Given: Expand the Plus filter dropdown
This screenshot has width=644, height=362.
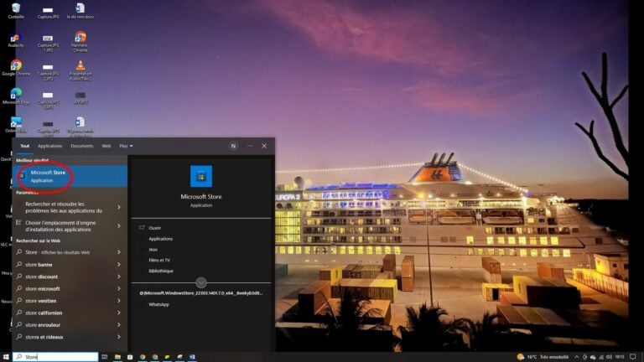Looking at the screenshot, I should (126, 146).
